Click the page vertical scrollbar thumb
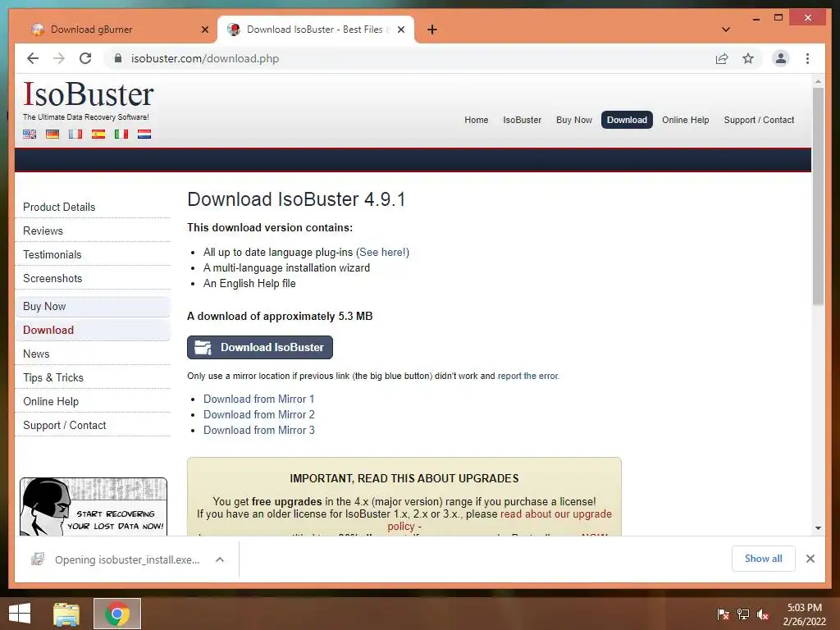Image resolution: width=840 pixels, height=630 pixels. point(818,197)
